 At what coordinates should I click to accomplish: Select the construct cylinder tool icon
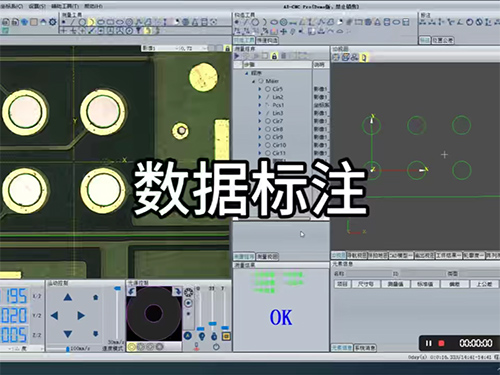387,22
